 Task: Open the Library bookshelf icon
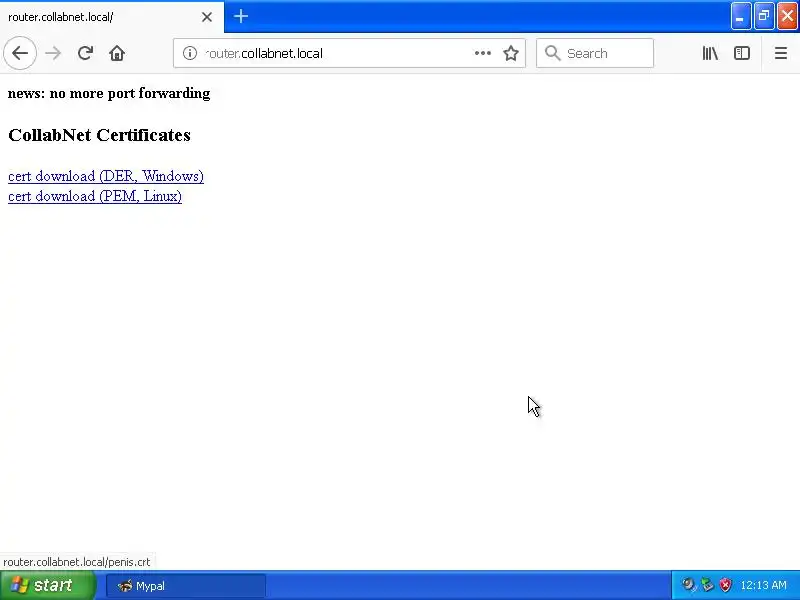click(x=710, y=53)
